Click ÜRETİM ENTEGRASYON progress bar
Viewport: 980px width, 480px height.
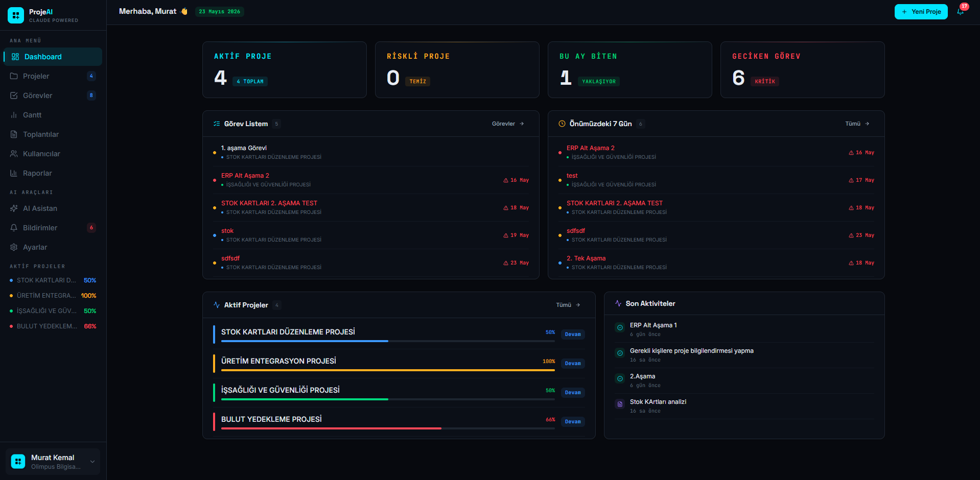point(388,370)
